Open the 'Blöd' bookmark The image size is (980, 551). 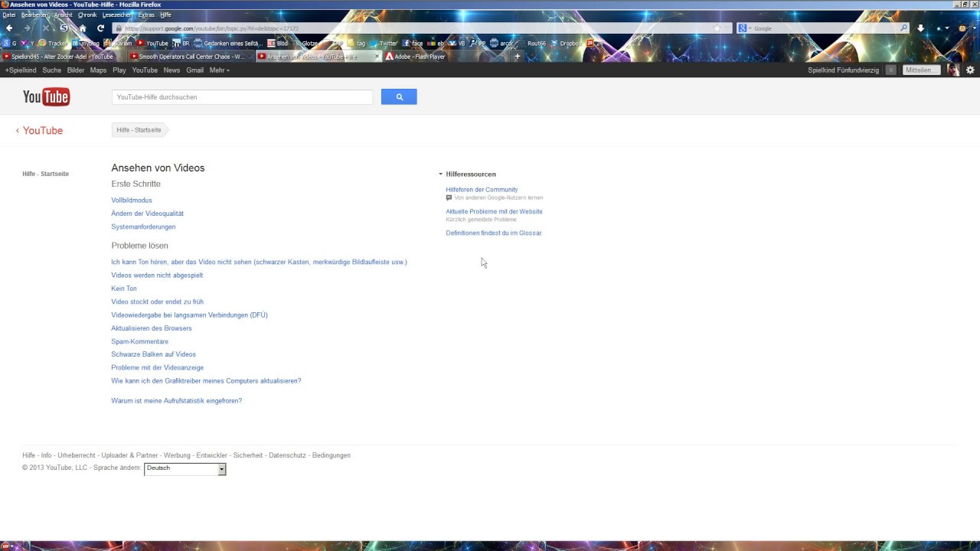point(277,44)
